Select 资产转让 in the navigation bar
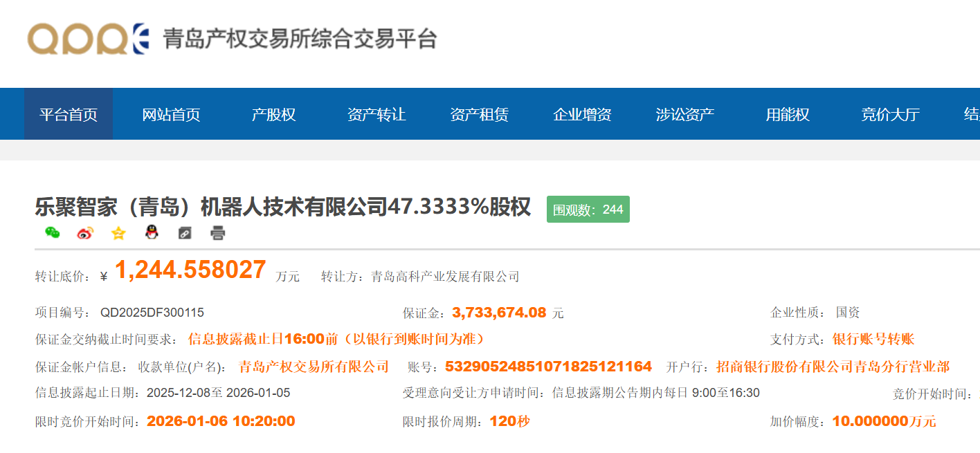The image size is (980, 453). [x=376, y=114]
